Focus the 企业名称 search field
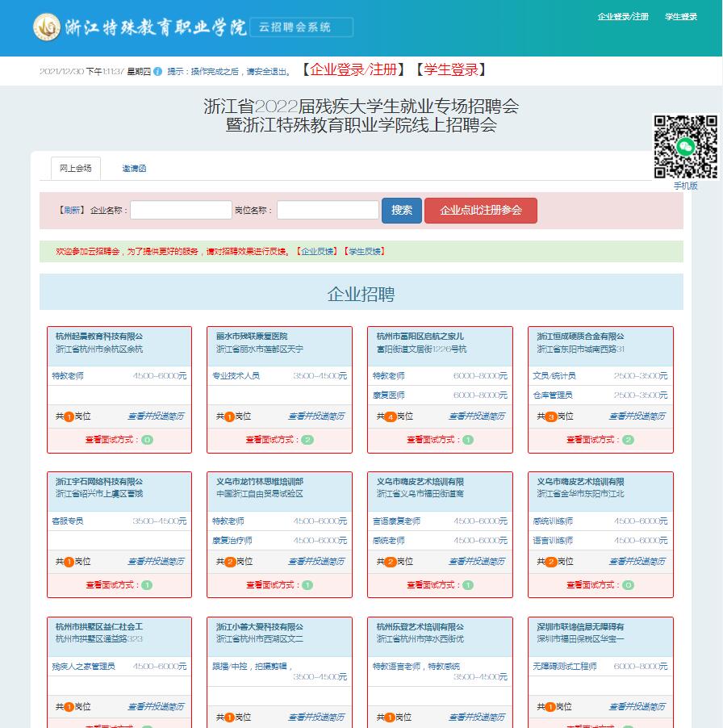The image size is (723, 728). point(181,210)
